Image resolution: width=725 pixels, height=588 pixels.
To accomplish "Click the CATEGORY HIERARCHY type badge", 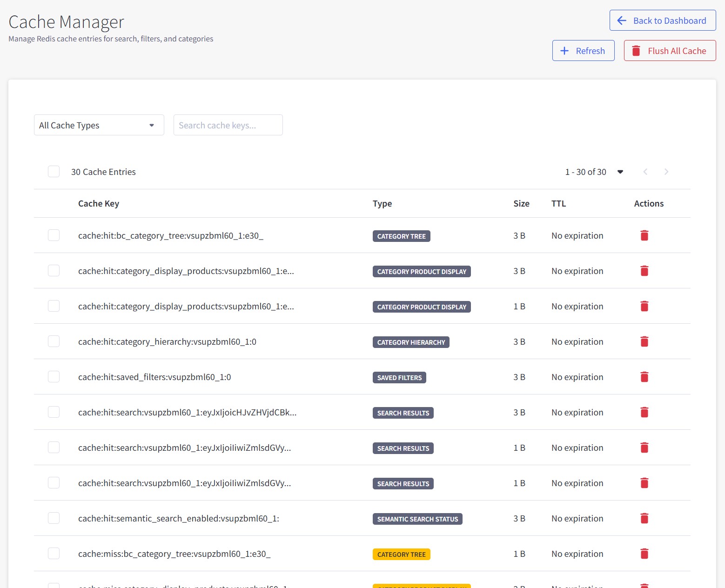I will 411,342.
